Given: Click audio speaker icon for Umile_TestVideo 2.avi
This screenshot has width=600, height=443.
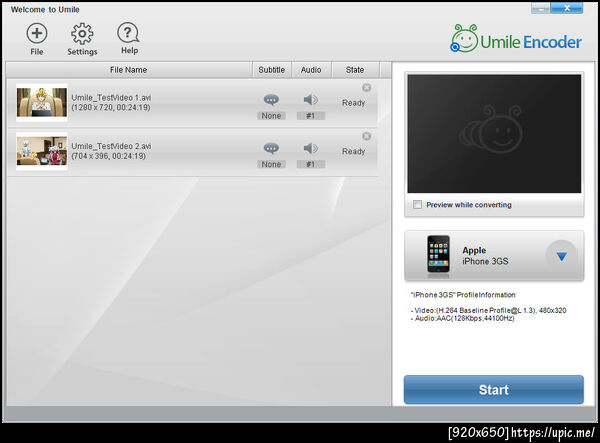Looking at the screenshot, I should tap(311, 148).
